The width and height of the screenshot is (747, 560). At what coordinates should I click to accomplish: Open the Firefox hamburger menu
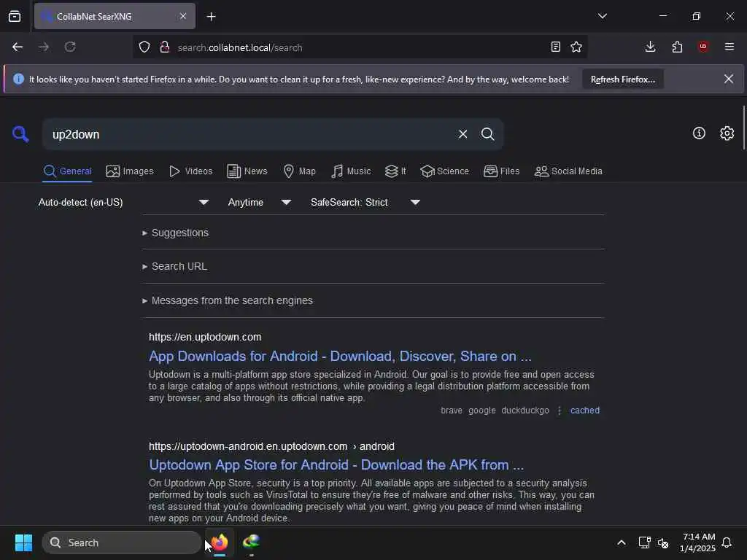click(x=729, y=46)
